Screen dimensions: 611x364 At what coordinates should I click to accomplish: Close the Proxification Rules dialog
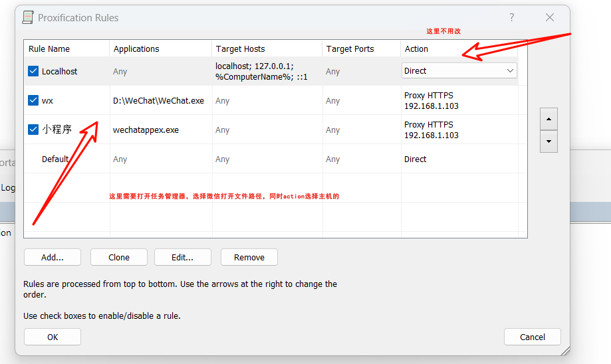coord(549,17)
